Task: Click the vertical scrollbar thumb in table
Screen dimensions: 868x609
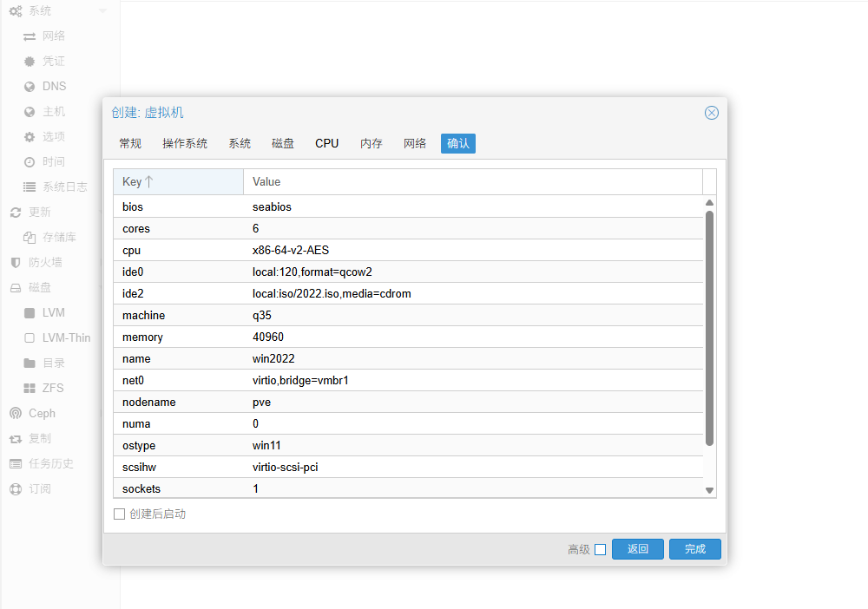Action: click(x=709, y=328)
